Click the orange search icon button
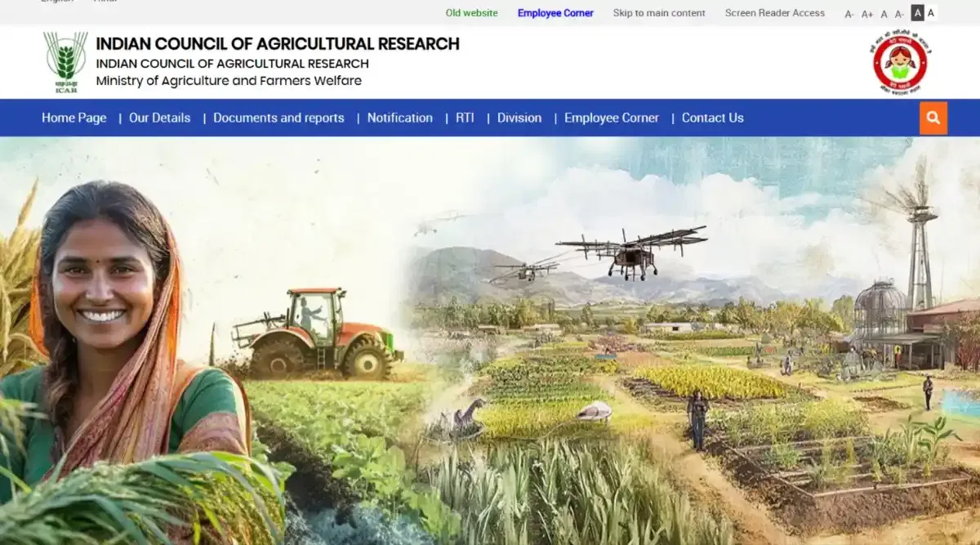Image resolution: width=980 pixels, height=545 pixels. tap(933, 118)
